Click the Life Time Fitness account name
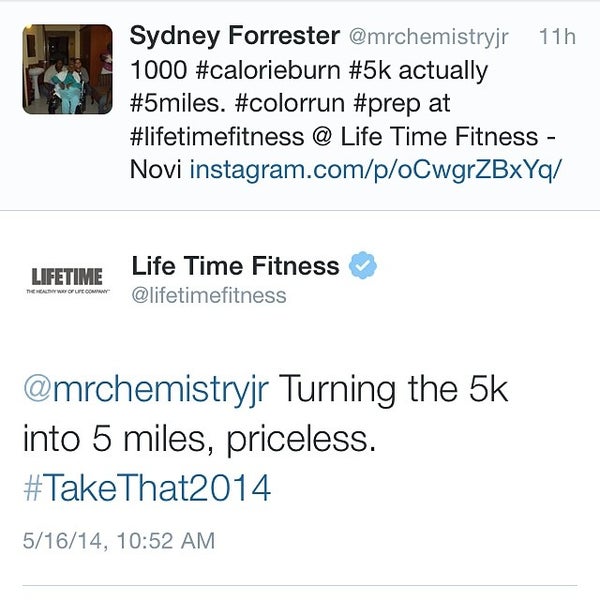 [235, 266]
